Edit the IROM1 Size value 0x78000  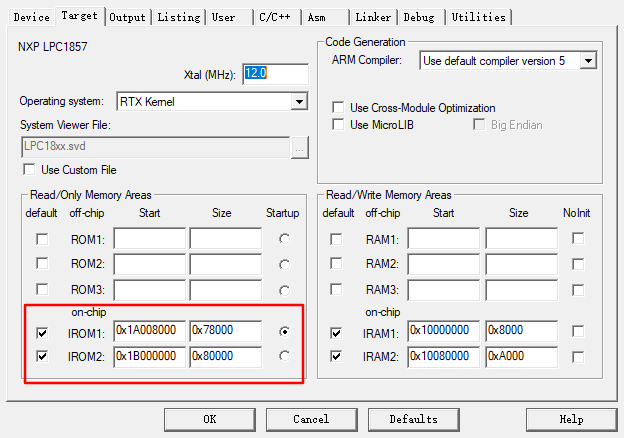coord(226,331)
